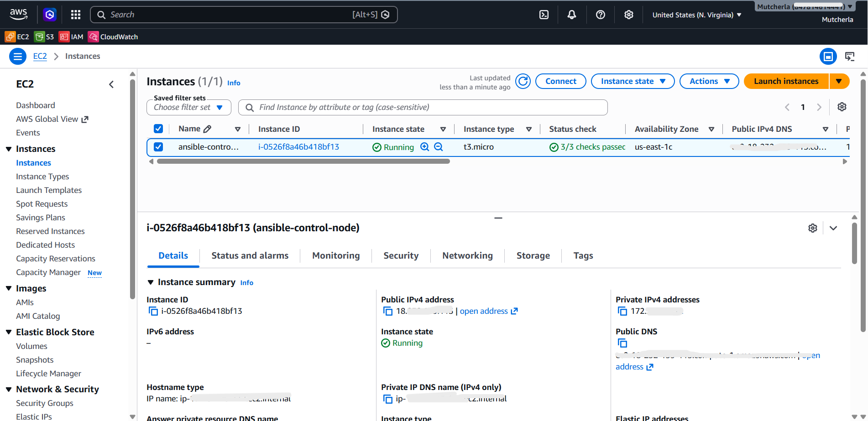Open EC2 shortcut in favorites bar

17,37
